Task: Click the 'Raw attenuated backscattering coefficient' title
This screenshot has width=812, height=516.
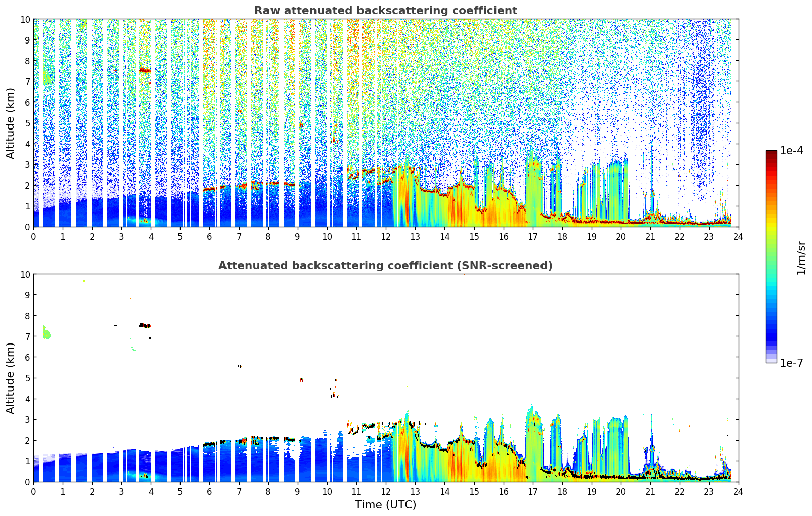Action: pos(385,11)
